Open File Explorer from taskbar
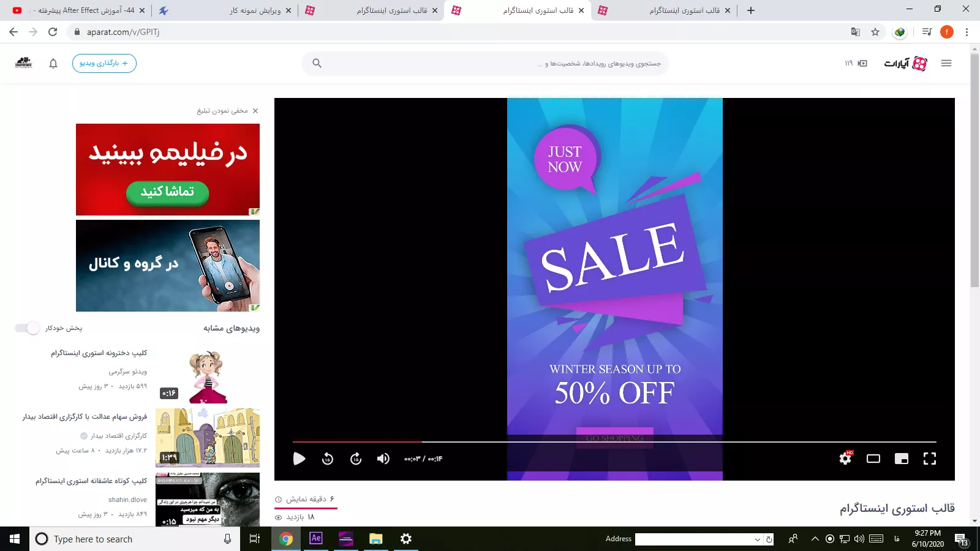Viewport: 980px width, 551px height. [376, 539]
